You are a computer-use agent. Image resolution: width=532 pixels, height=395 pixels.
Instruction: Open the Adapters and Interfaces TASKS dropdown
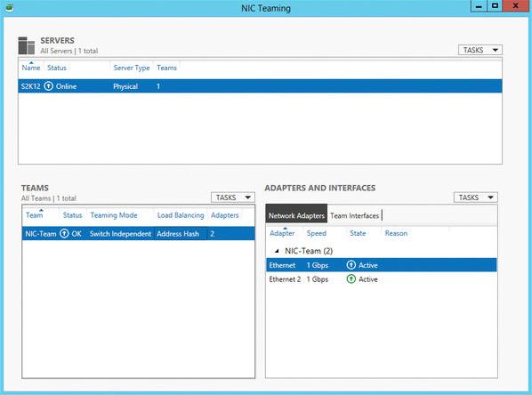[476, 197]
